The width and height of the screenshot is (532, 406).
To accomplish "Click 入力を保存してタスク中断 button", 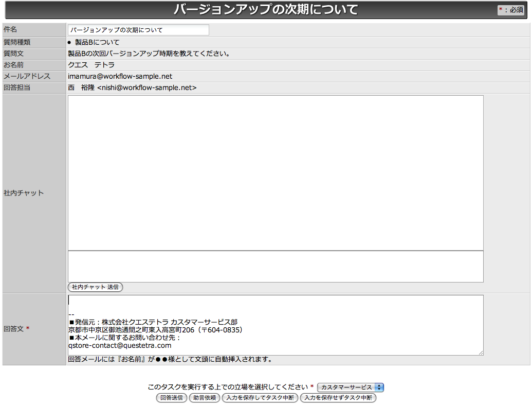I will [260, 397].
